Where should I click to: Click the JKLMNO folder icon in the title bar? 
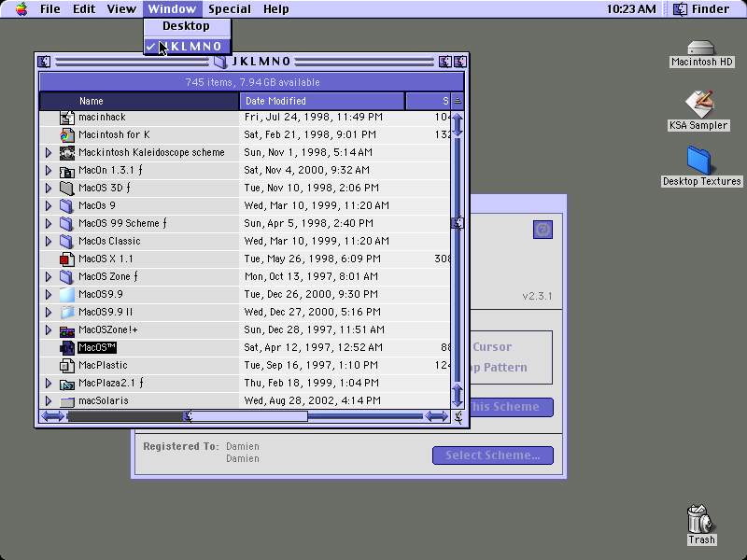220,62
